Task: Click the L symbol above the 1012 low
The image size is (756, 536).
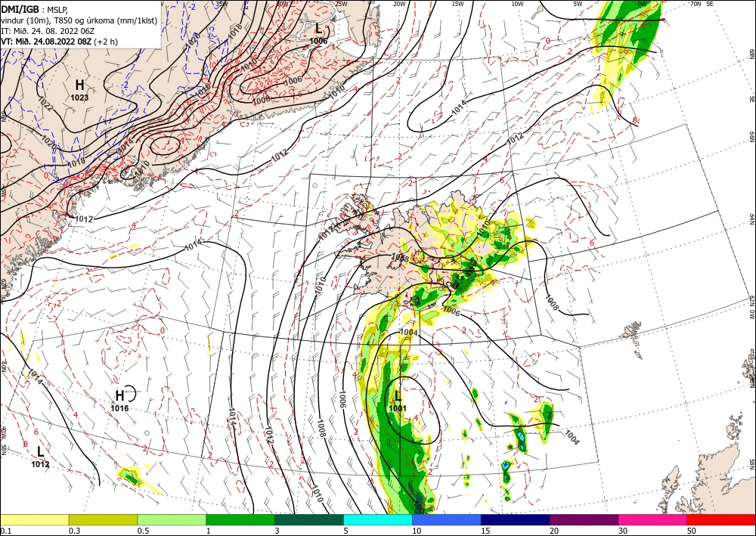Action: [41, 451]
